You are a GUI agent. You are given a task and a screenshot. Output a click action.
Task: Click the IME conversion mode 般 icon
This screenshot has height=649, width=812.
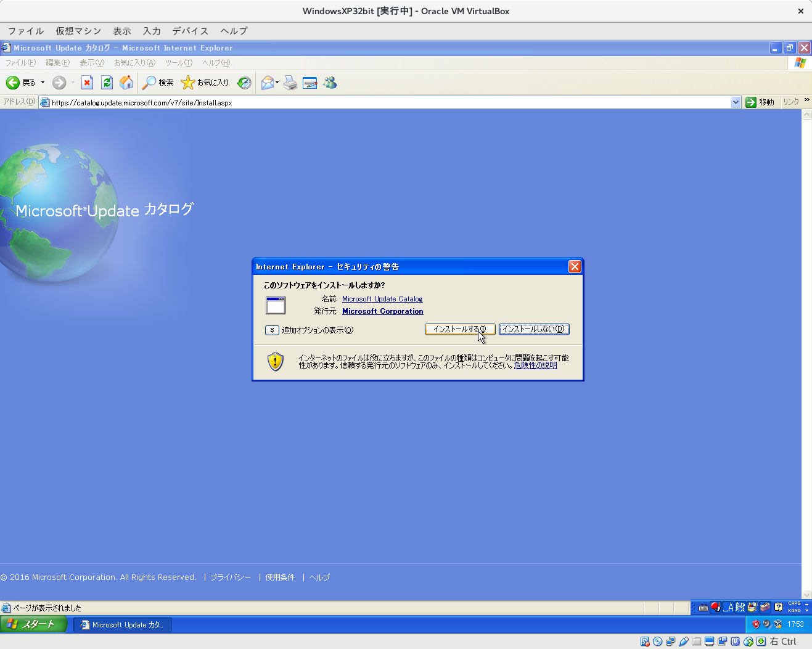point(740,608)
